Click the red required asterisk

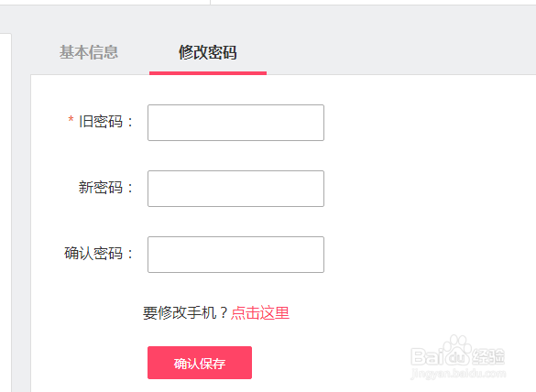click(x=71, y=119)
